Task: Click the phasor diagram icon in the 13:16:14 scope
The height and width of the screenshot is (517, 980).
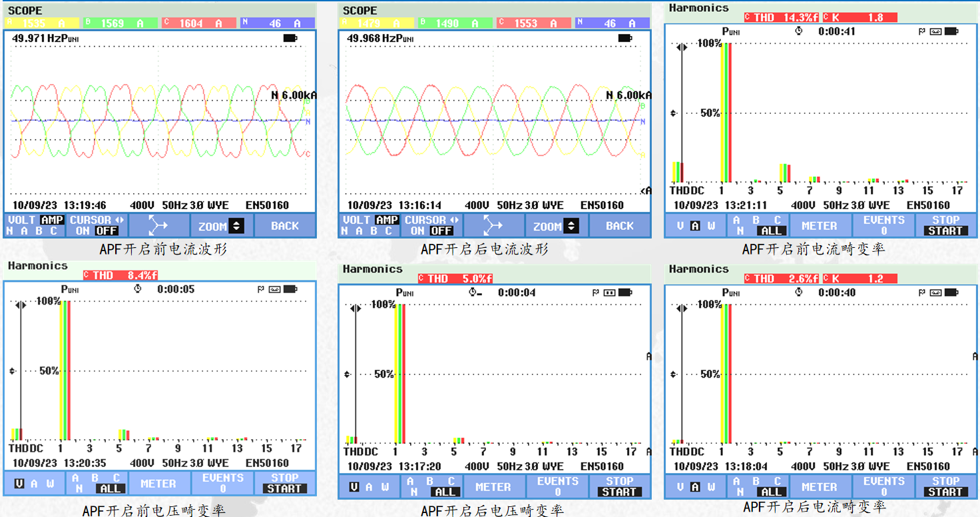Action: tap(493, 226)
